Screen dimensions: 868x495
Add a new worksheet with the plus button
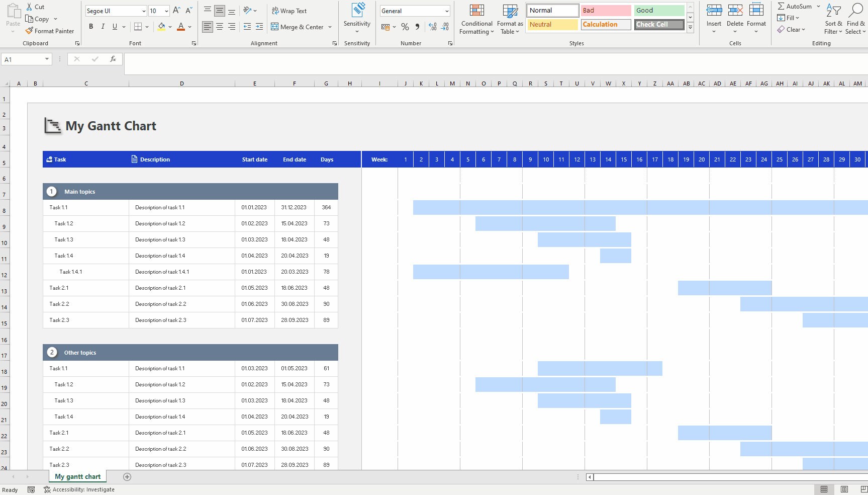pyautogui.click(x=127, y=477)
